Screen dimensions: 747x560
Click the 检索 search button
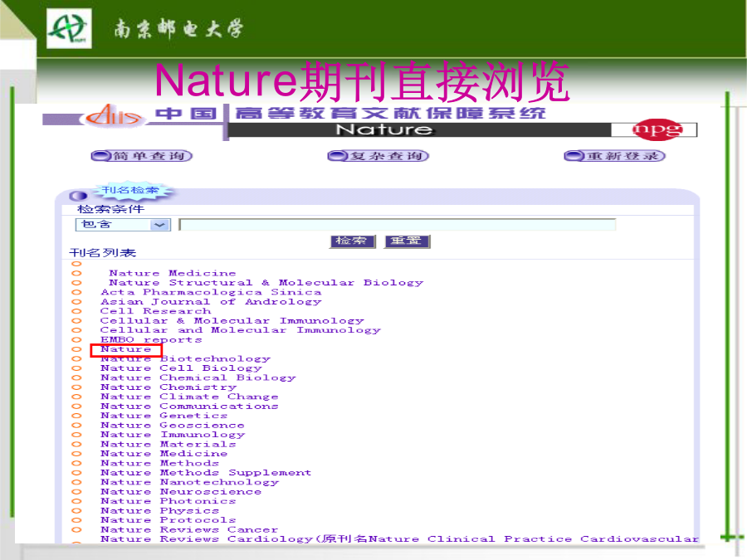pos(353,241)
